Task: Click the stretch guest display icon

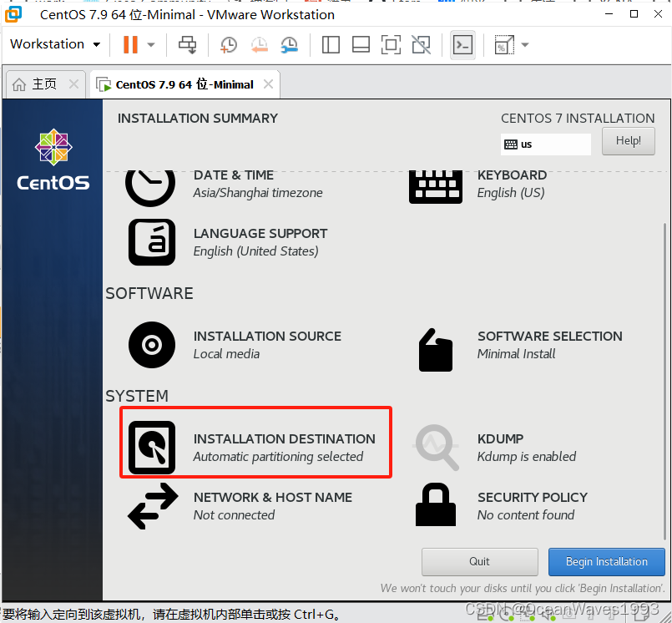Action: click(504, 44)
